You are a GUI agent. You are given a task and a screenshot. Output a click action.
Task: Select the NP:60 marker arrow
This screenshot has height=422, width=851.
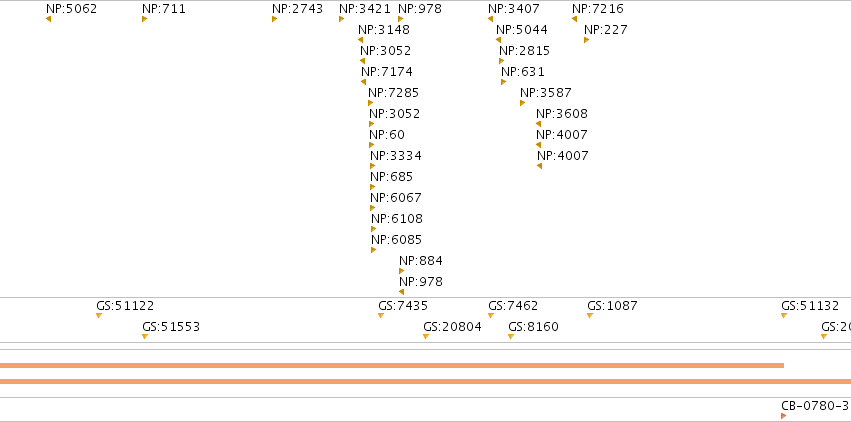click(371, 145)
